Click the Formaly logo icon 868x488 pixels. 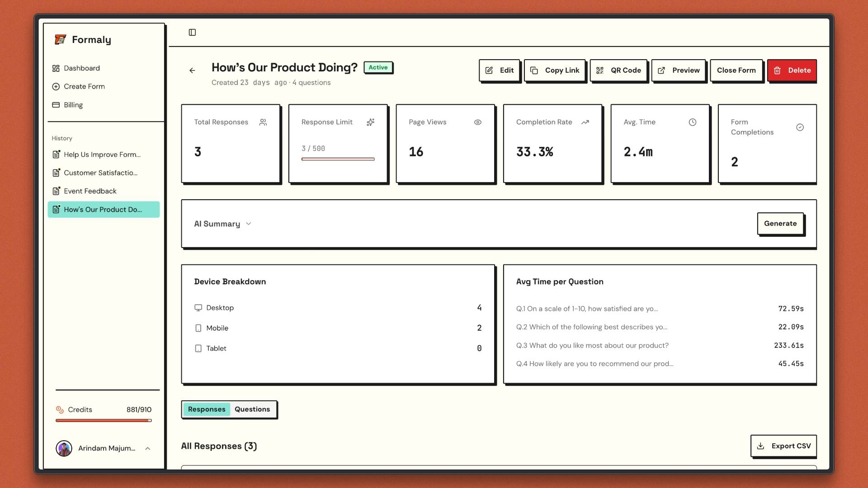tap(60, 40)
